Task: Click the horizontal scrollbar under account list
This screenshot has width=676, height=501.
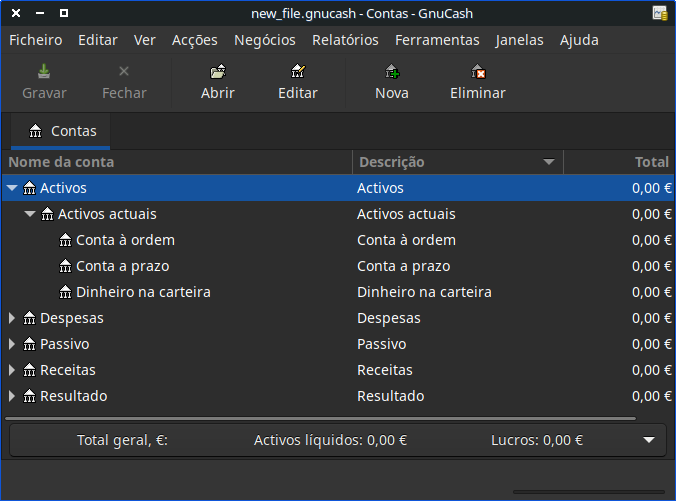Action: pos(320,417)
